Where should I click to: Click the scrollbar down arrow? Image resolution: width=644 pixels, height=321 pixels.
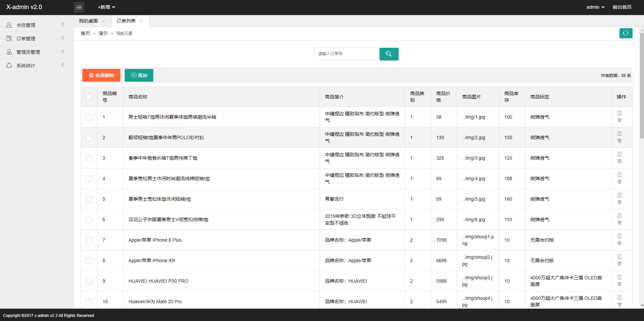642,306
